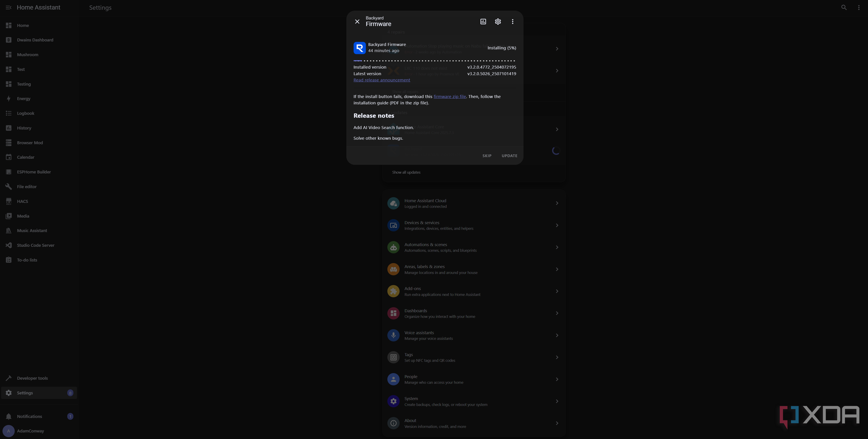Collapse the sidebar with the hamburger icon
Screen dimensions: 868x439
tap(8, 7)
